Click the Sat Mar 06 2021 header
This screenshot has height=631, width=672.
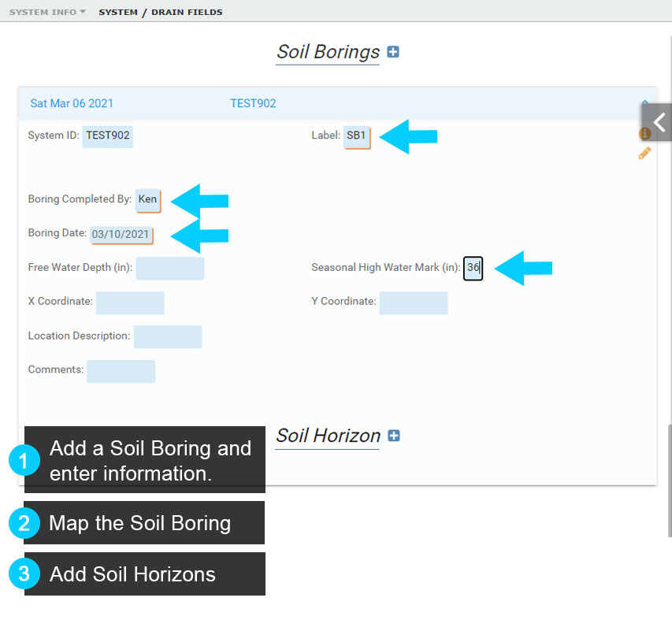click(x=72, y=103)
